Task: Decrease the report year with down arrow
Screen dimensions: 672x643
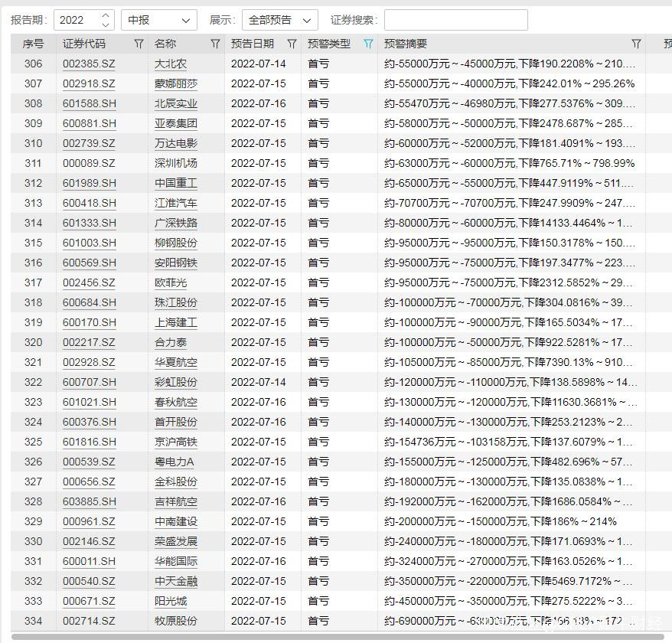Action: 106,24
